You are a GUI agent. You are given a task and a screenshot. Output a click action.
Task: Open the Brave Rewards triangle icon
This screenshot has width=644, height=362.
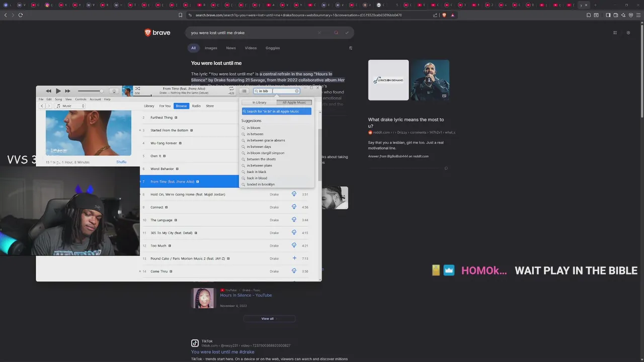coord(452,15)
